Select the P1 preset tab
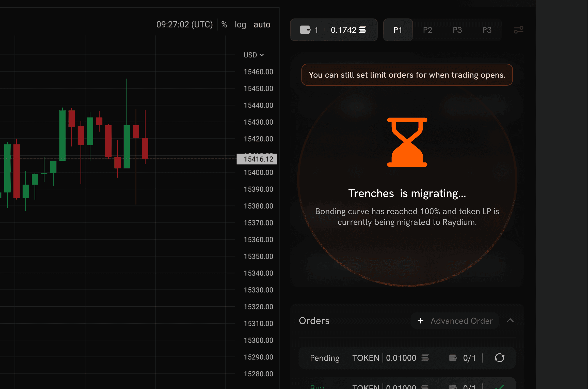The image size is (588, 389). coord(398,30)
